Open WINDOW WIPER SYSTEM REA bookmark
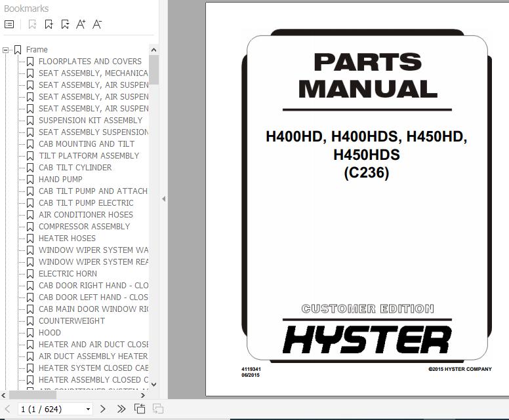 (93, 261)
